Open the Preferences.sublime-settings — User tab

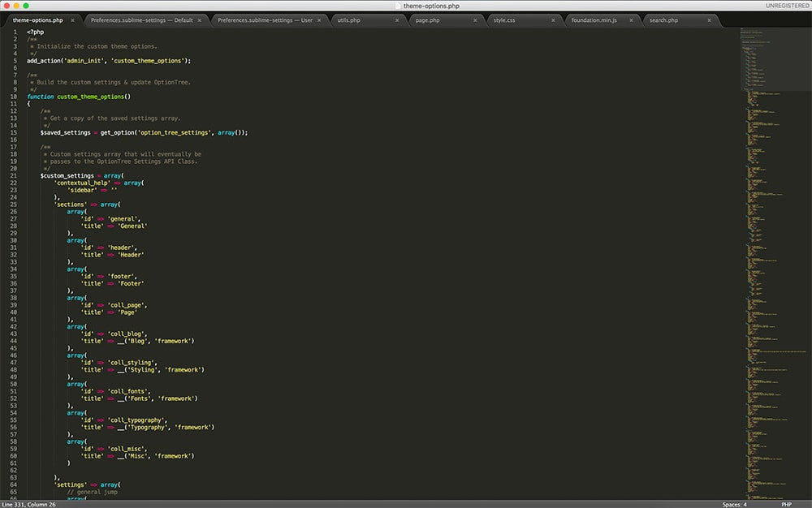click(x=266, y=20)
